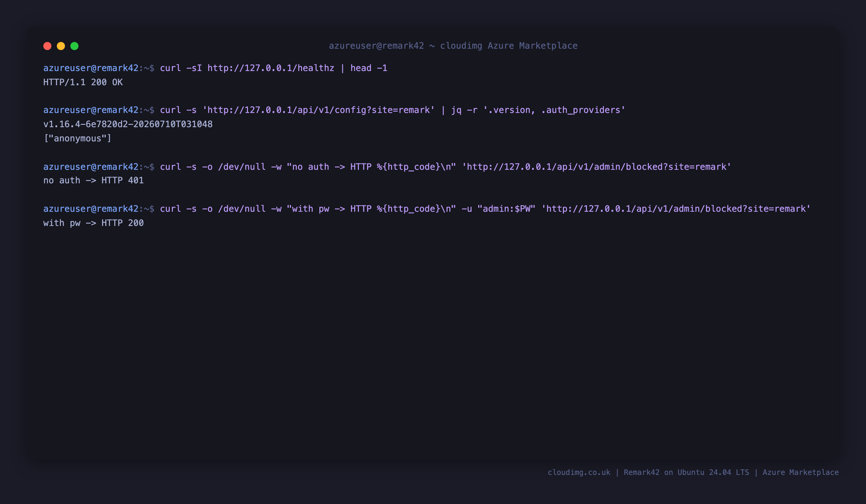Click the footer text 'cloudimg.co.uk | Remark42 on Ubuntu 24.04 LTS'
Viewport: 866px width, 504px height.
coord(648,473)
